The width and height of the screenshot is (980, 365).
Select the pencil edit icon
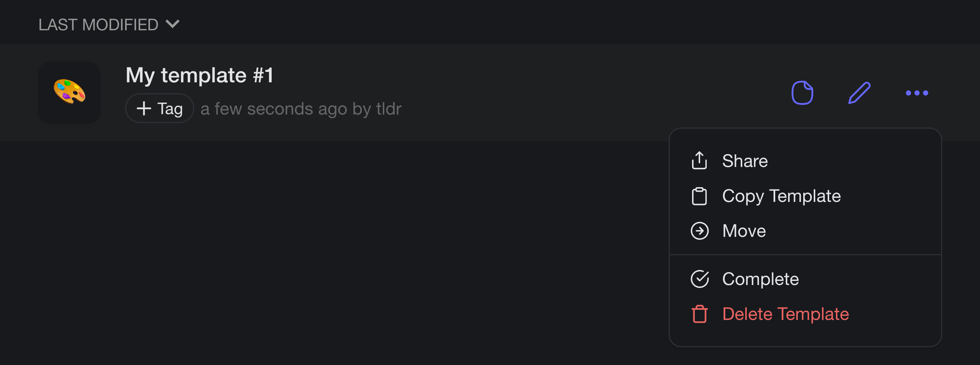[859, 93]
